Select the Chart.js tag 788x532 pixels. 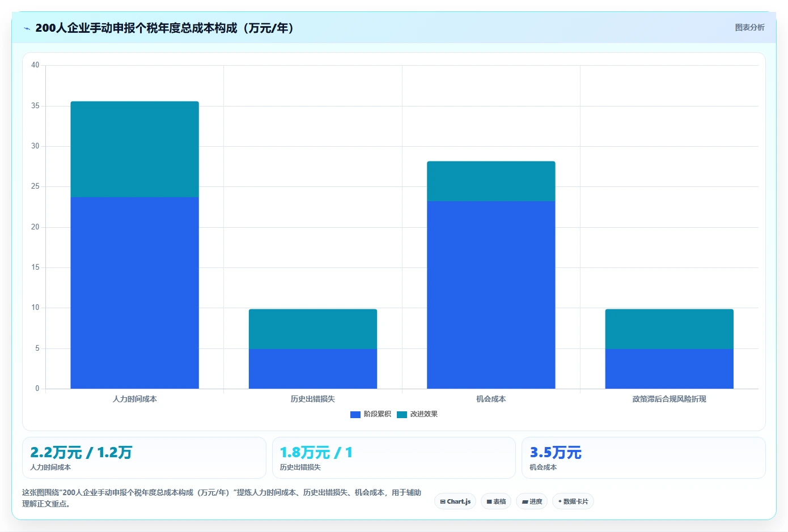pyautogui.click(x=455, y=501)
